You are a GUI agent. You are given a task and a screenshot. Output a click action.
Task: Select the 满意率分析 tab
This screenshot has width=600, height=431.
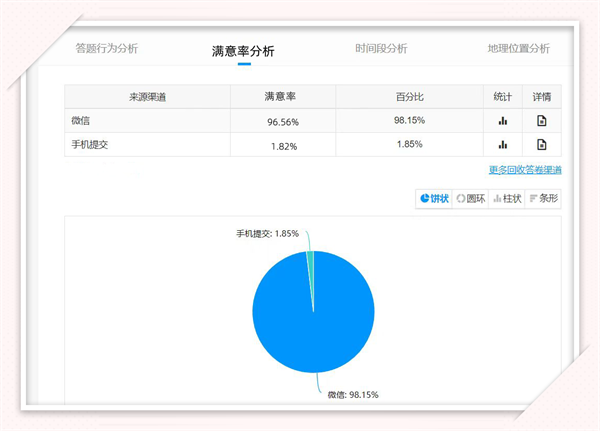243,51
